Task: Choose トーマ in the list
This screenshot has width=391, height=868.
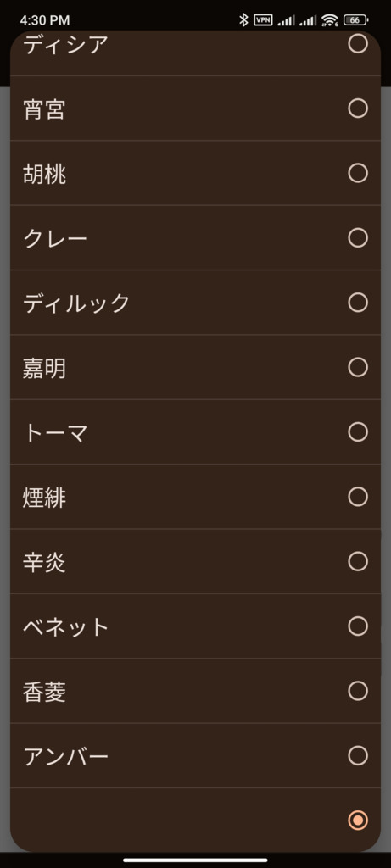Action: pyautogui.click(x=195, y=431)
